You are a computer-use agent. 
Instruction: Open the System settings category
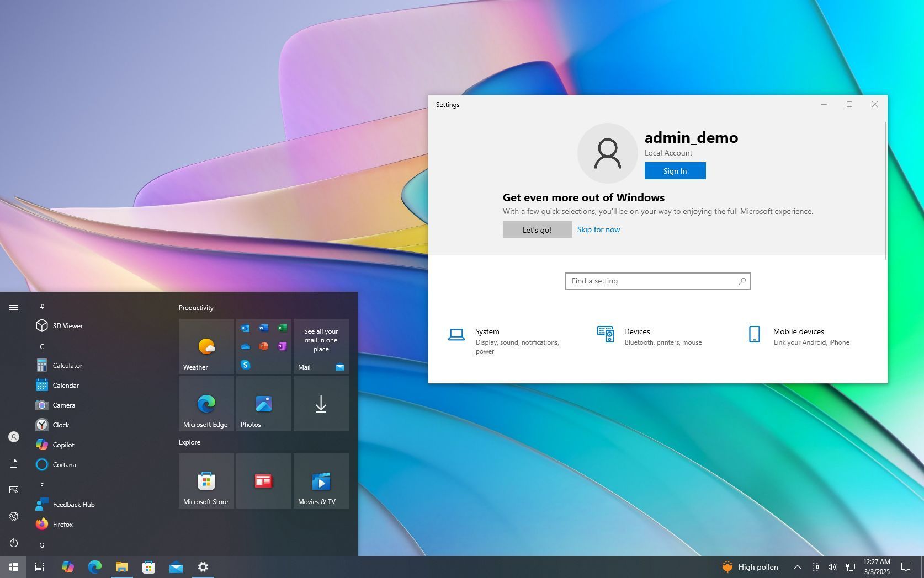click(487, 331)
